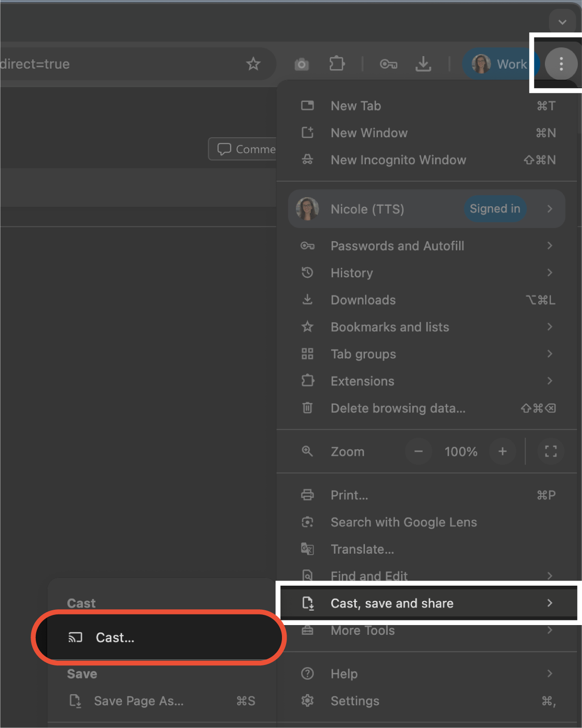Enter fullscreen with the zoom fullscreen icon

(x=550, y=451)
